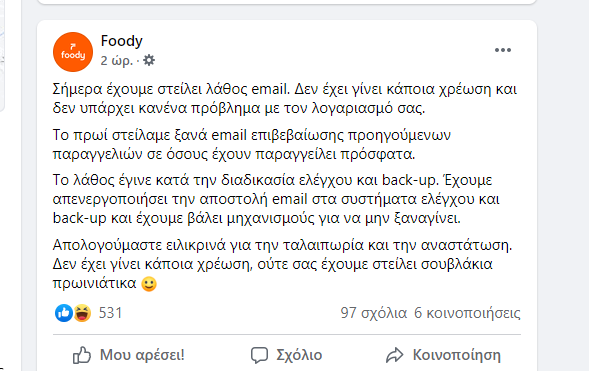The height and width of the screenshot is (371, 589).
Task: Click the paragraph starting 'Απολογούμαστε ειλικρινά'
Action: (282, 264)
